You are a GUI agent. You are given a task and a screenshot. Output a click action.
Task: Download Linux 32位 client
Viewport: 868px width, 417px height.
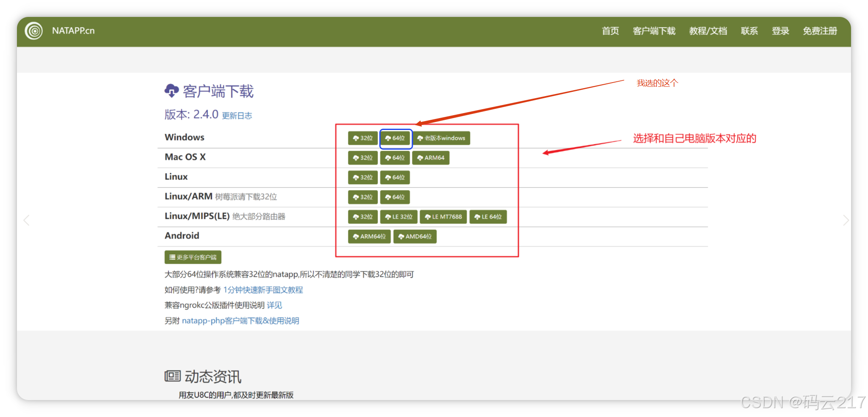(x=363, y=177)
